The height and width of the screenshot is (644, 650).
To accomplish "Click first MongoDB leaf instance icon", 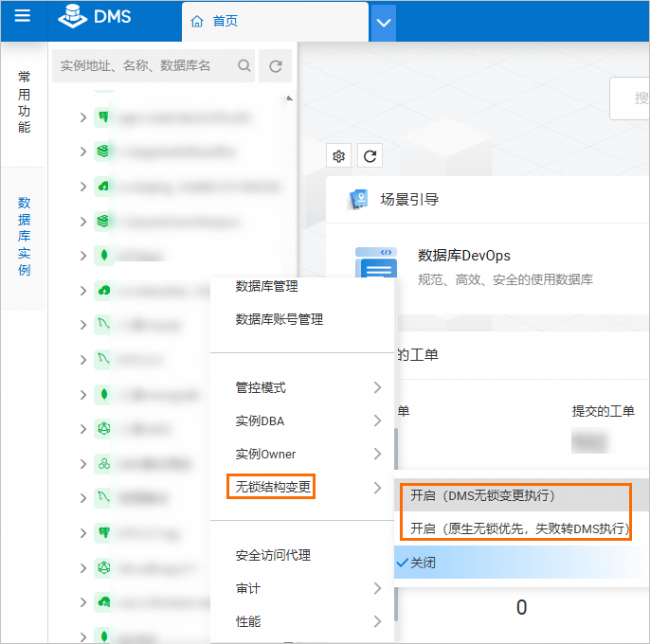I will [x=103, y=256].
